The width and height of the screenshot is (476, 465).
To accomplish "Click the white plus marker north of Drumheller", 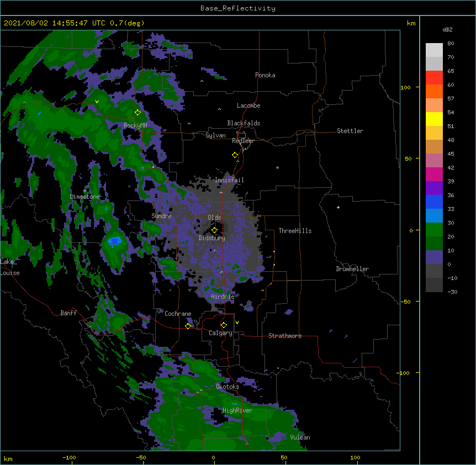I will pyautogui.click(x=338, y=207).
